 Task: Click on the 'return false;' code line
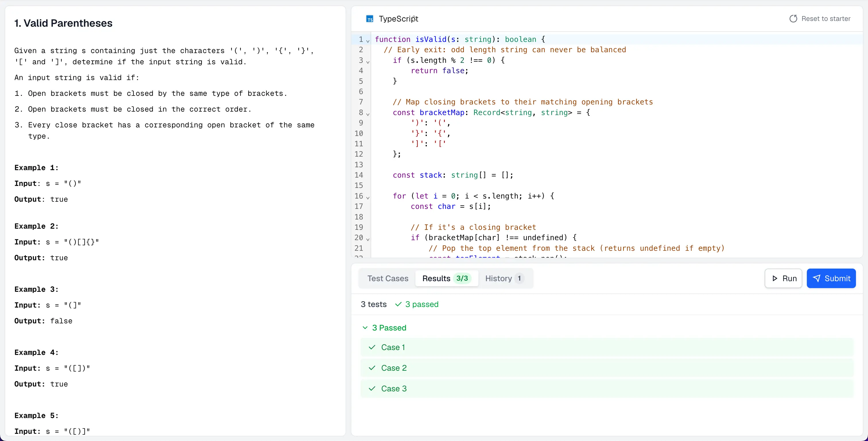(439, 71)
